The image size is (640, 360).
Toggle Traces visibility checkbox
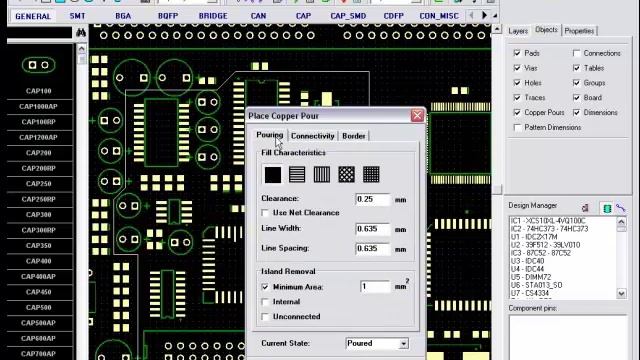tap(517, 98)
